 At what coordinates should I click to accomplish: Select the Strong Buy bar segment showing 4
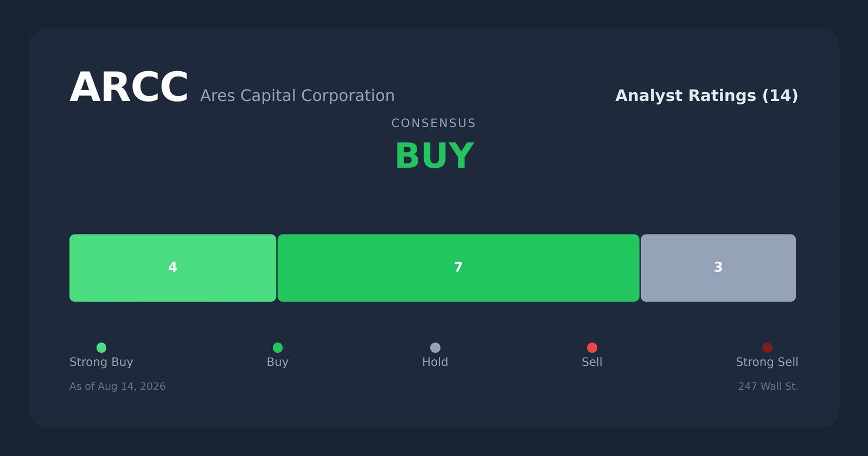click(173, 268)
